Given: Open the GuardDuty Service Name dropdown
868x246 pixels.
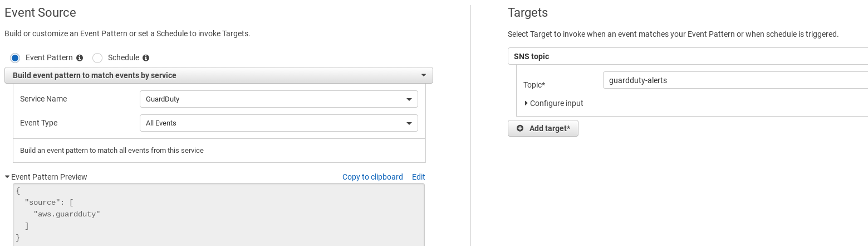Looking at the screenshot, I should pos(278,99).
